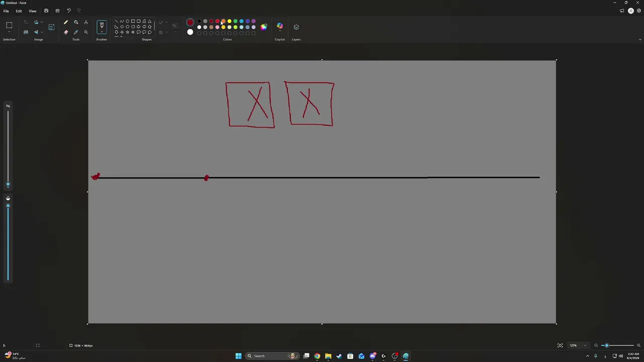
Task: Open the Copilot menu
Action: click(x=280, y=26)
